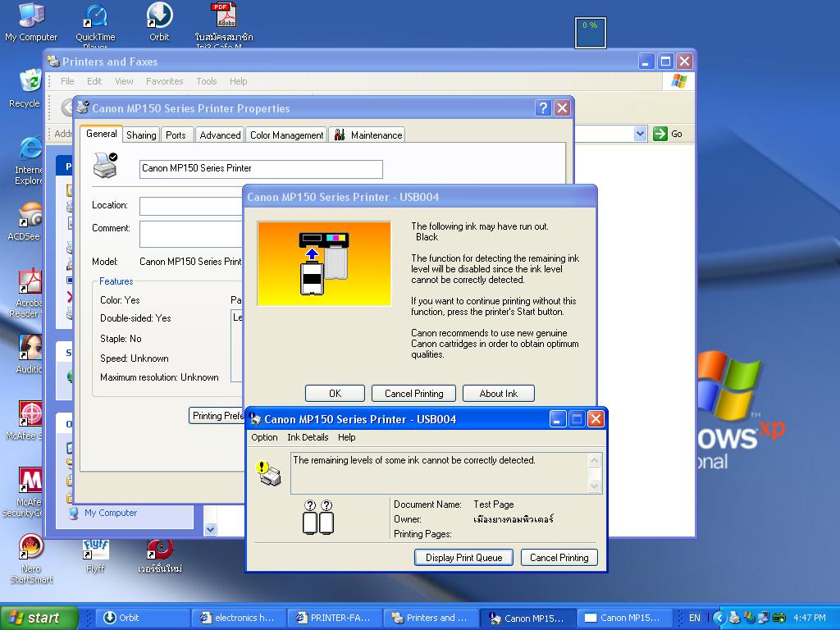The width and height of the screenshot is (840, 630).
Task: Open the Ink Details menu
Action: [308, 437]
